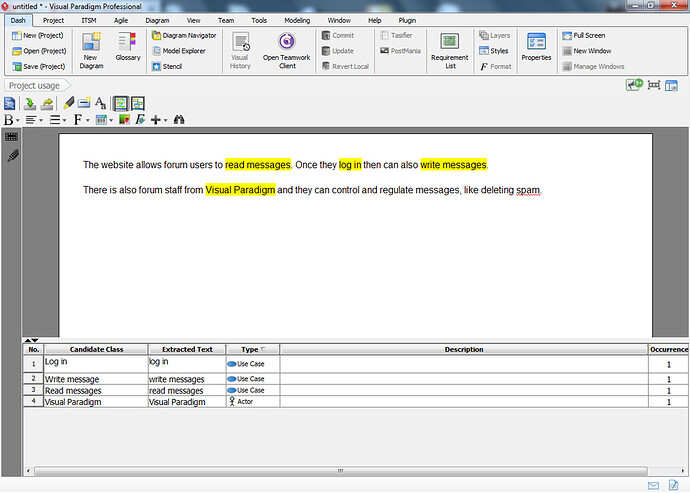Click the megaphone notification icon at top right

click(634, 85)
